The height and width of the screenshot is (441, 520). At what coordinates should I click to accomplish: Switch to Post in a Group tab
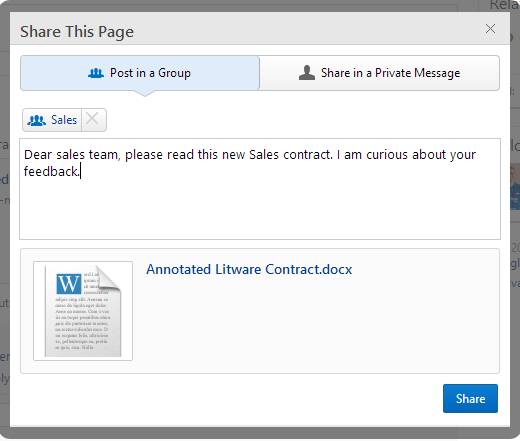click(x=140, y=73)
